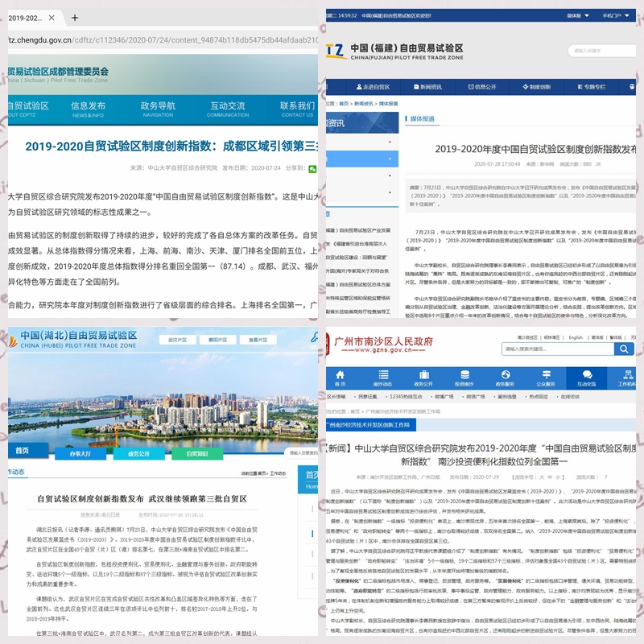Expand the fourth Fujian sidebar item arrow
The height and width of the screenshot is (644, 644).
pyautogui.click(x=390, y=192)
